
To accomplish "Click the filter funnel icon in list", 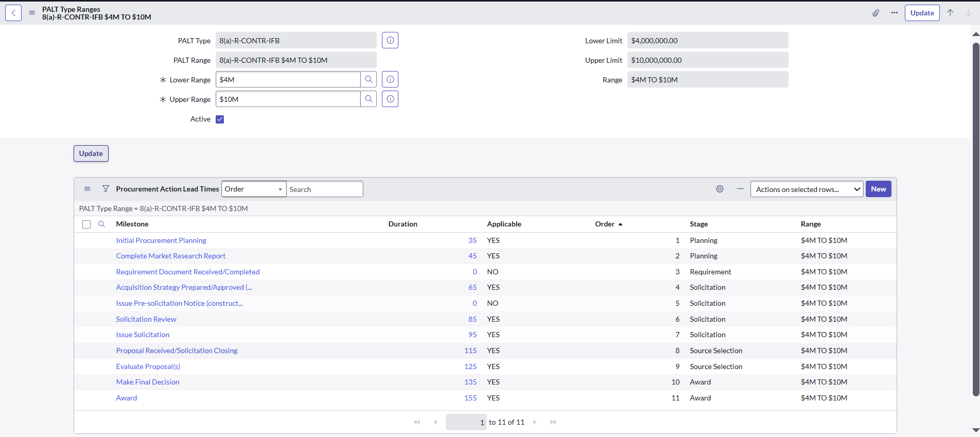I will 106,189.
